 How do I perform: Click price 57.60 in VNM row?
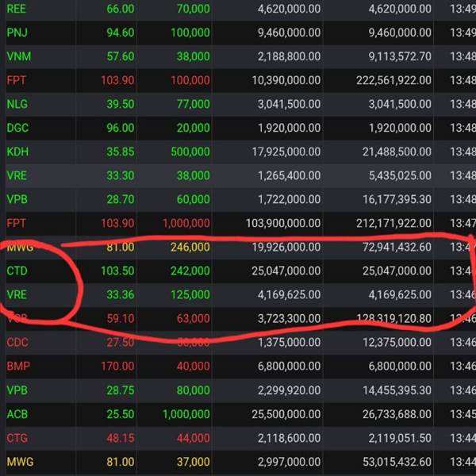point(121,56)
